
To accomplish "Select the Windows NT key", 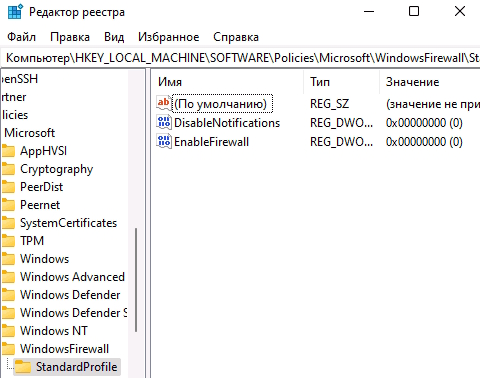I will [x=54, y=331].
